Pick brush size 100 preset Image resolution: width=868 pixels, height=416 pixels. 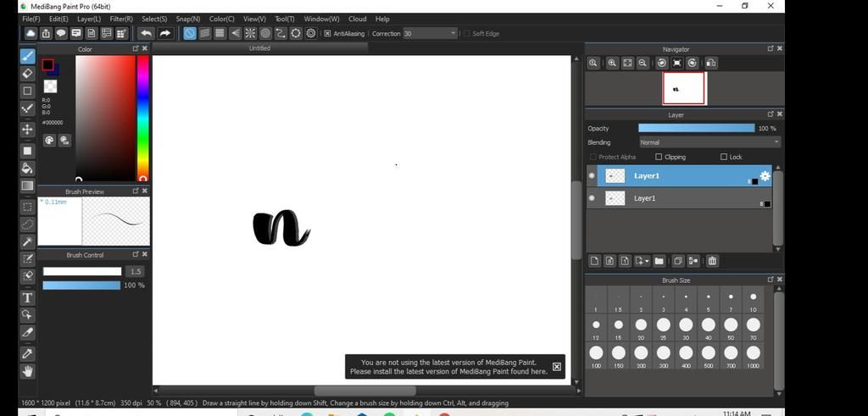point(596,355)
